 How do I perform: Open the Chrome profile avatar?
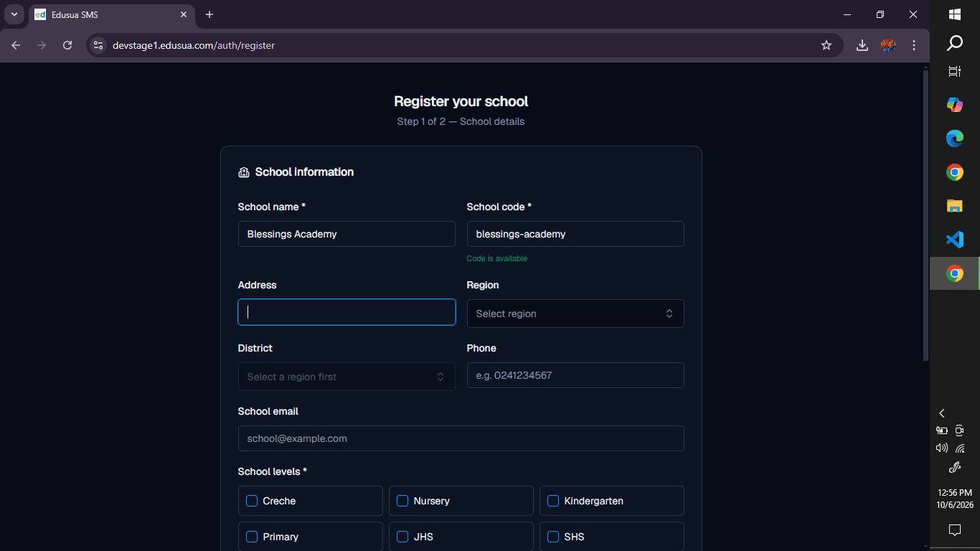click(888, 45)
